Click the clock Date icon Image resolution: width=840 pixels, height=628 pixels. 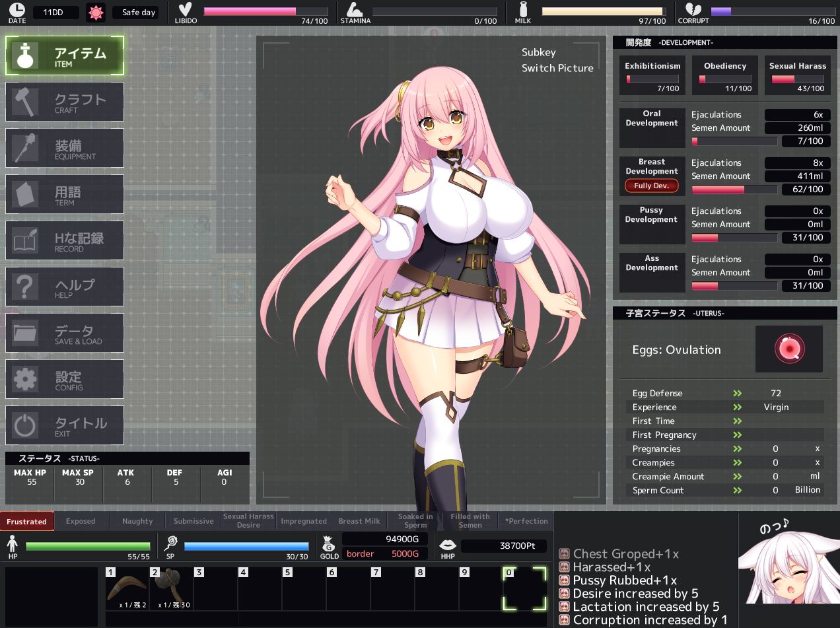[x=17, y=10]
